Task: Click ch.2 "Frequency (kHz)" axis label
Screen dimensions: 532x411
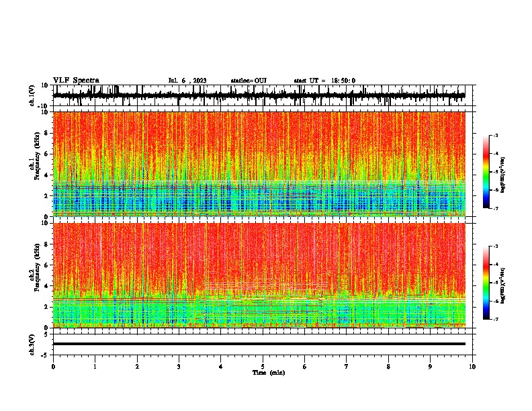Action: [x=38, y=267]
